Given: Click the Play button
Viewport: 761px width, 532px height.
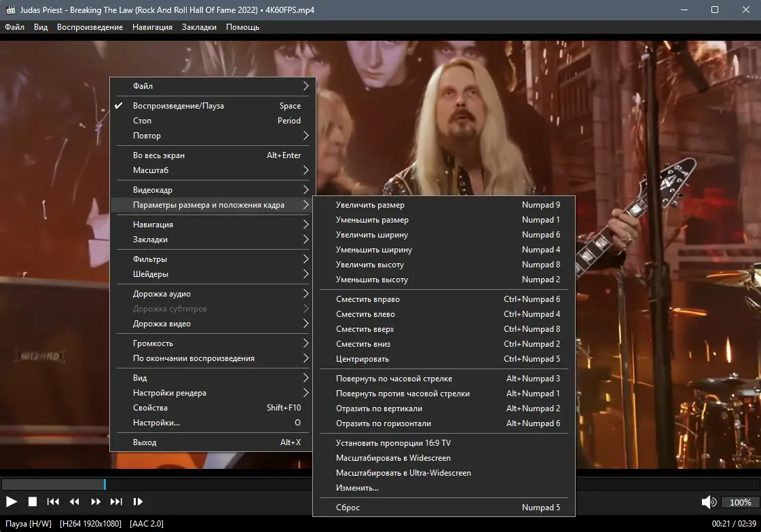Looking at the screenshot, I should [11, 501].
